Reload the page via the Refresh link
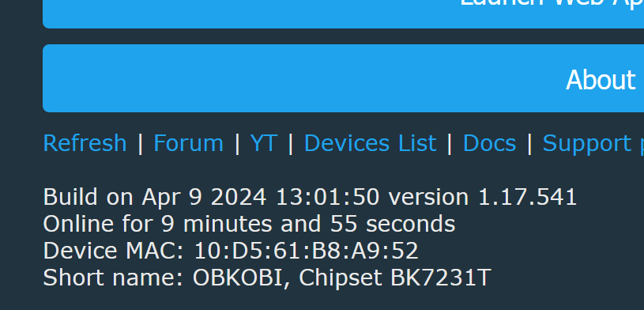644x310 pixels. 85,143
